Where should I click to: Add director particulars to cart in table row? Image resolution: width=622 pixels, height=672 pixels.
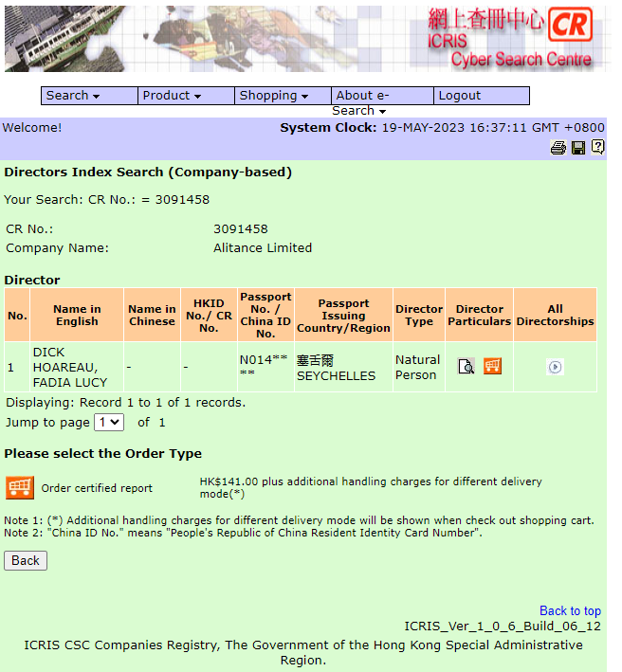point(492,367)
